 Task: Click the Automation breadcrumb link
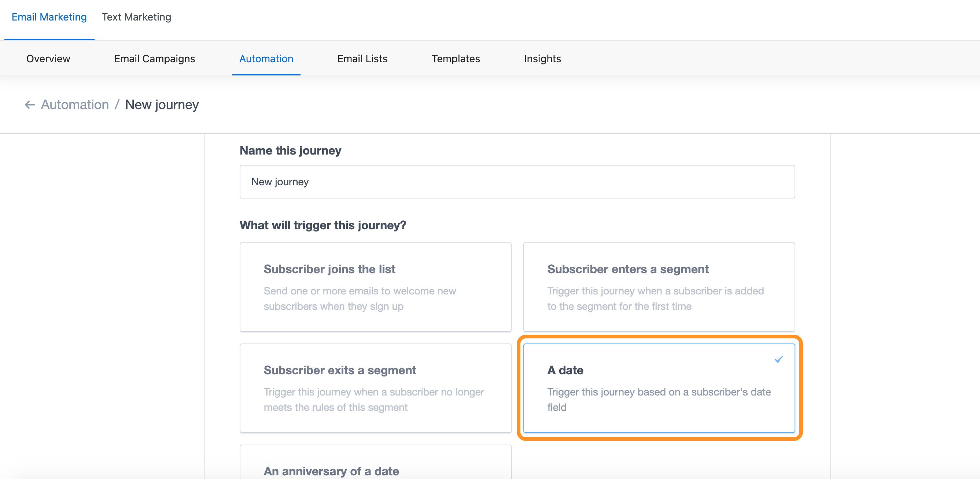point(74,104)
